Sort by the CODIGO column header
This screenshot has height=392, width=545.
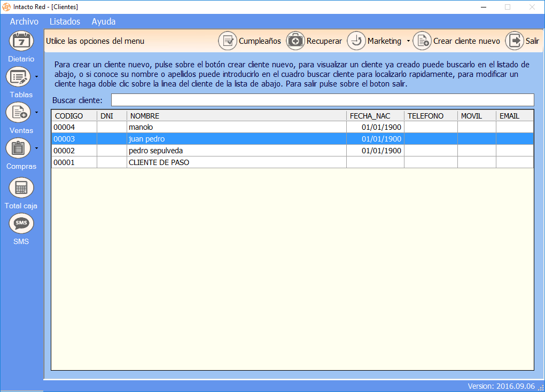click(74, 116)
